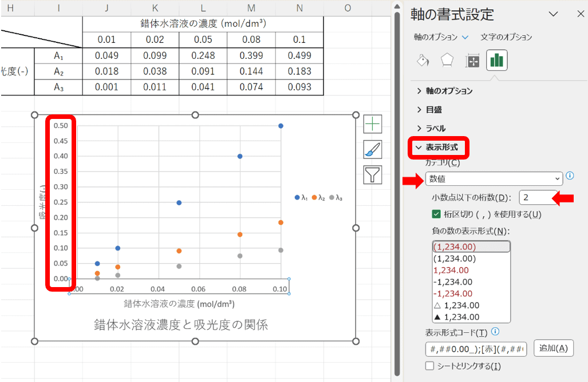Click cell containing 0.049
This screenshot has width=588, height=382.
tap(106, 55)
